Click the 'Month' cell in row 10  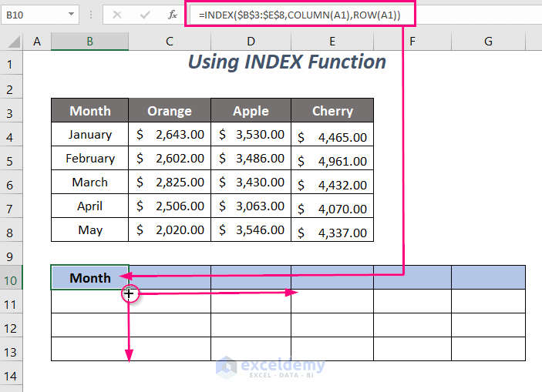click(90, 277)
